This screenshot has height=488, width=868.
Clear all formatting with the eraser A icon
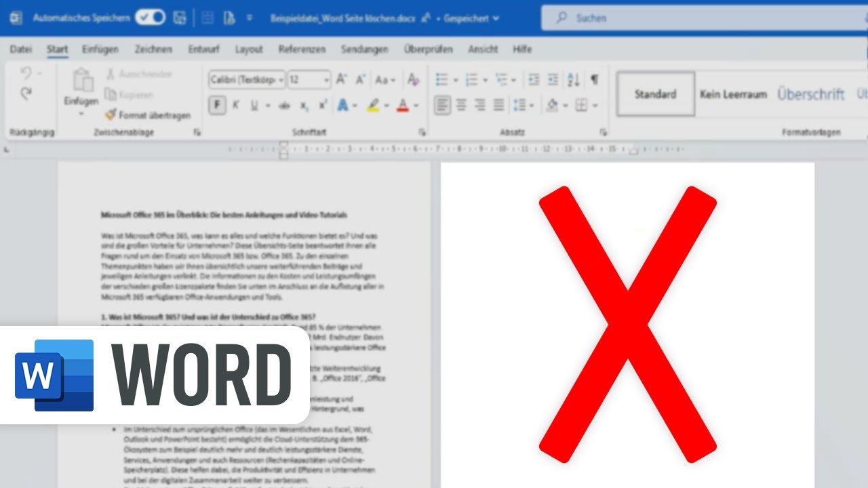click(x=413, y=80)
